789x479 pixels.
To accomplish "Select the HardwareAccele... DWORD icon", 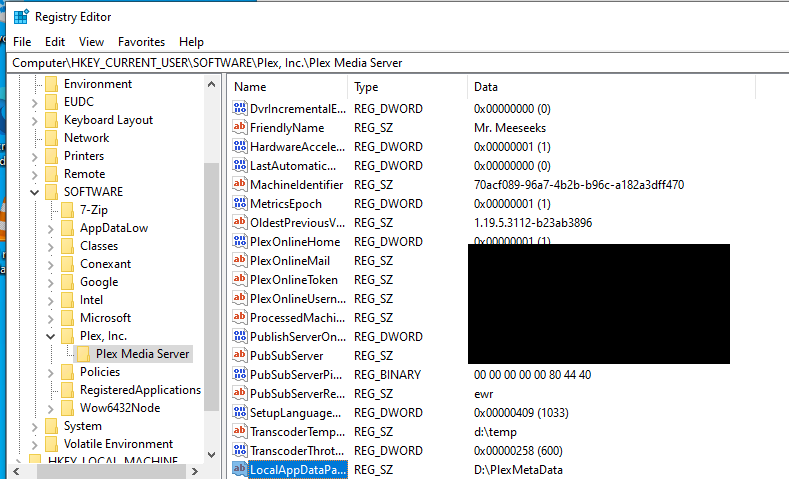I will pos(240,146).
